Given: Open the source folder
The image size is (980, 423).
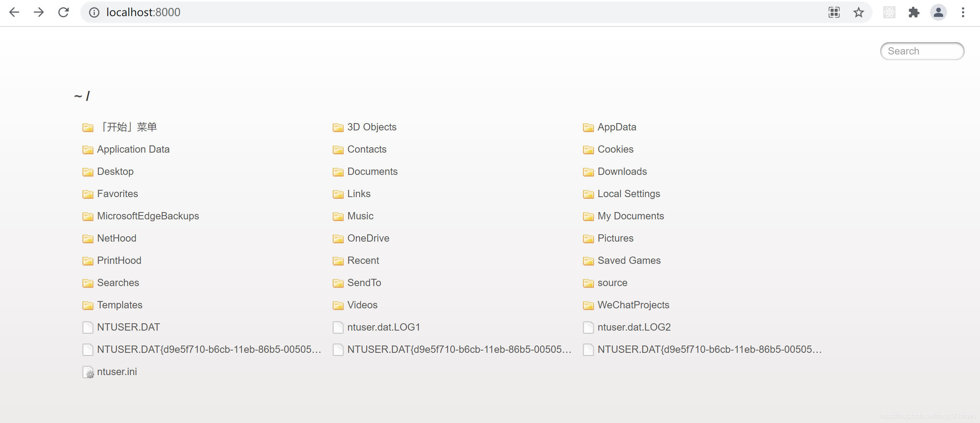Looking at the screenshot, I should (612, 282).
